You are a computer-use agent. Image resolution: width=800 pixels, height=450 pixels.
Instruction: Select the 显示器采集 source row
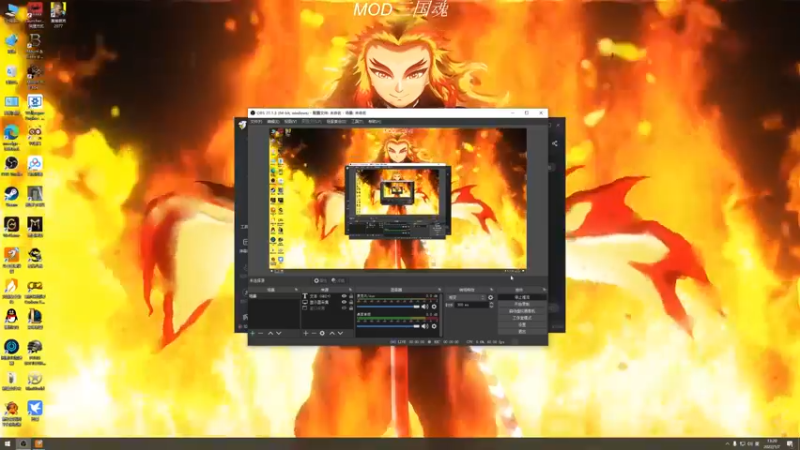coord(328,302)
